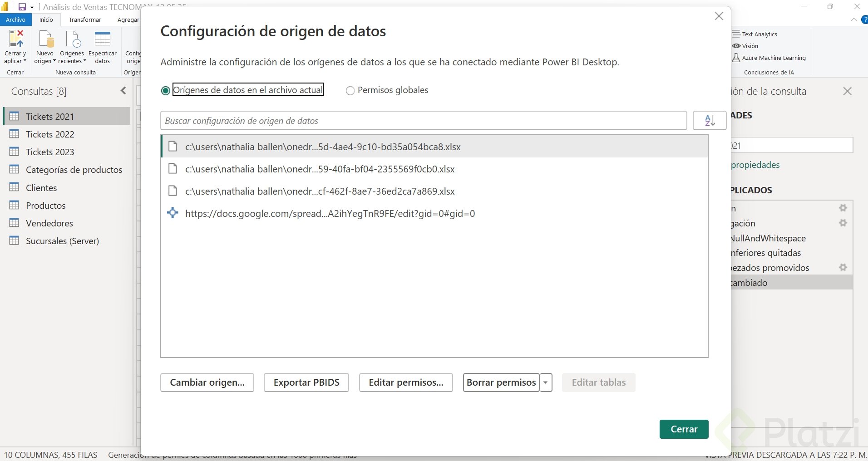Select the Productos query
This screenshot has width=868, height=461.
pos(67,205)
